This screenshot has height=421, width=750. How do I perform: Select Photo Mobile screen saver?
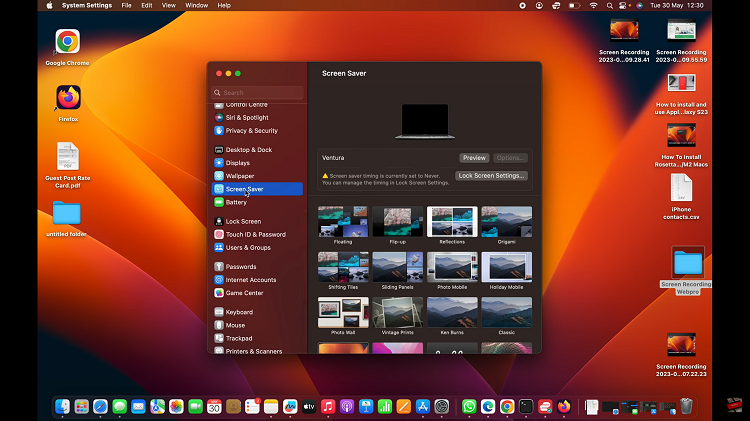[452, 267]
